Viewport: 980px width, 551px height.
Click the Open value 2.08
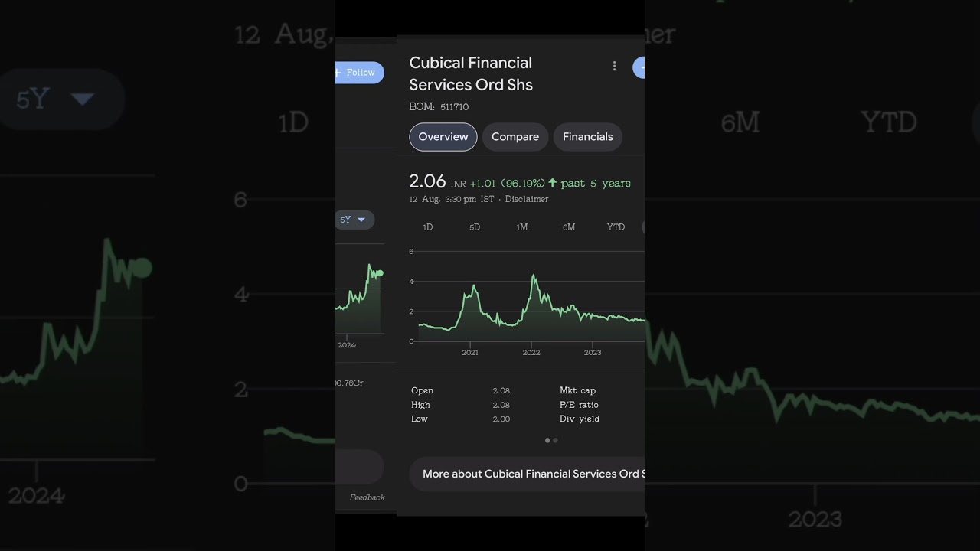point(501,391)
